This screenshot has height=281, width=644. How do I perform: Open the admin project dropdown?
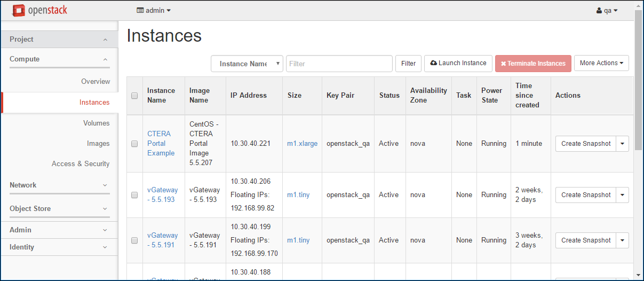click(154, 10)
